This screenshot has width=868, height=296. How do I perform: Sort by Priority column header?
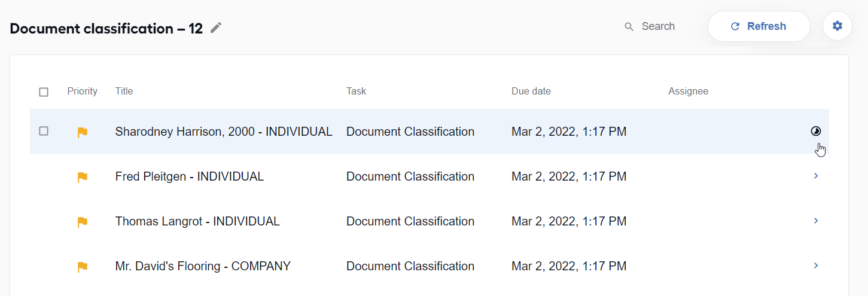(82, 91)
